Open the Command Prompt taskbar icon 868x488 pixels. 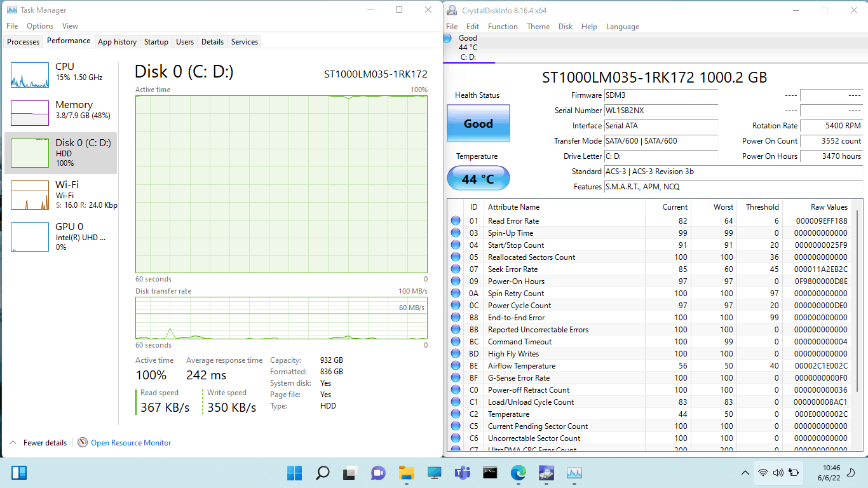(490, 473)
